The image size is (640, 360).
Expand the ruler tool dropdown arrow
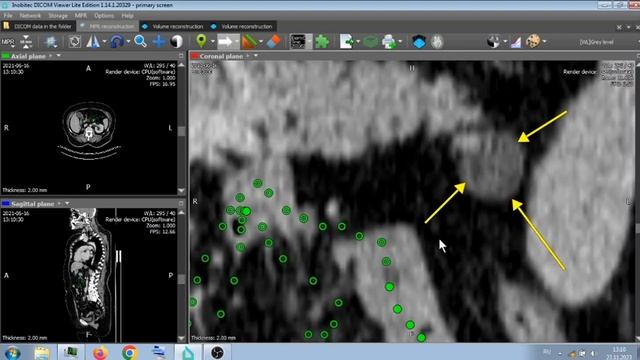coord(261,42)
